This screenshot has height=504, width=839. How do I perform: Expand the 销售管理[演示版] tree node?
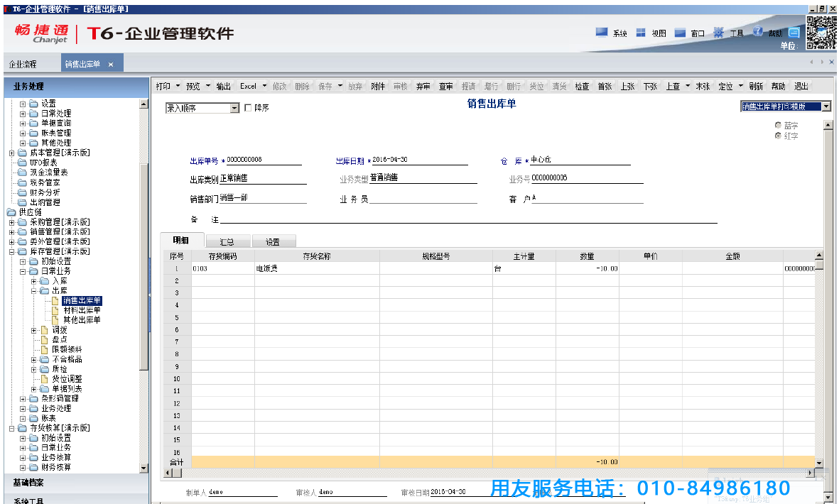click(11, 232)
